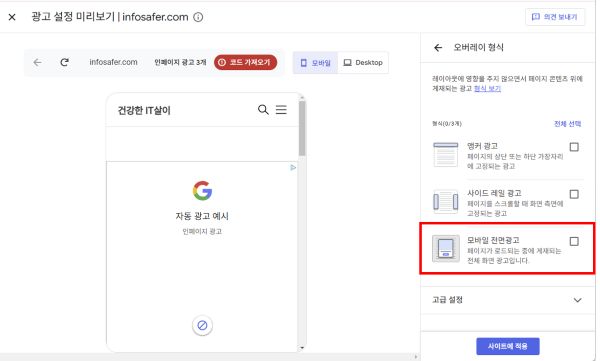The width and height of the screenshot is (600, 361).
Task: Click the infosafer.com URL text
Action: (113, 62)
